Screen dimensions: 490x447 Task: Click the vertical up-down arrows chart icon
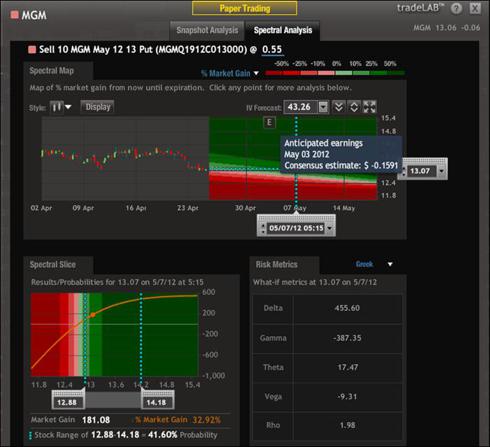point(354,107)
